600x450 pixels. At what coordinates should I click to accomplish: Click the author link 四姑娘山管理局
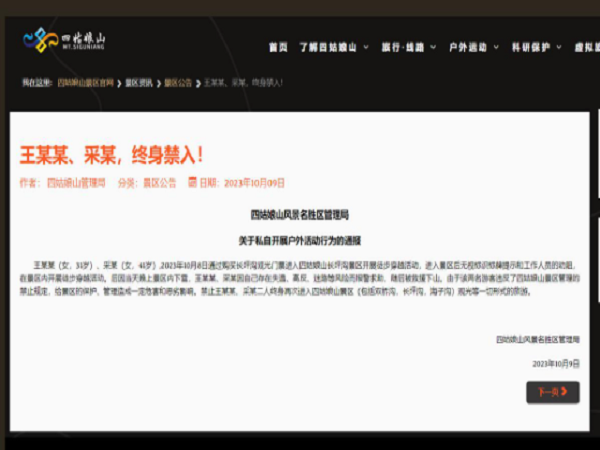75,183
